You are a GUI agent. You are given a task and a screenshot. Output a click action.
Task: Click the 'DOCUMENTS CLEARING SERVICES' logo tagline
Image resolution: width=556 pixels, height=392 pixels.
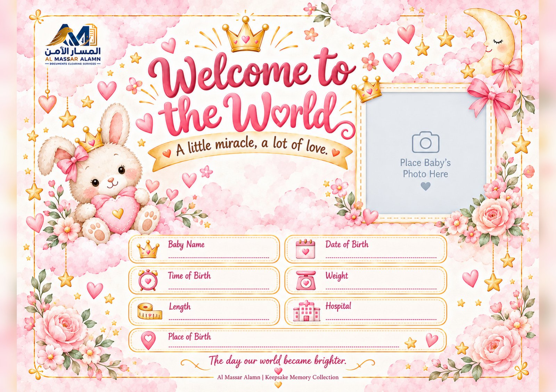[73, 64]
